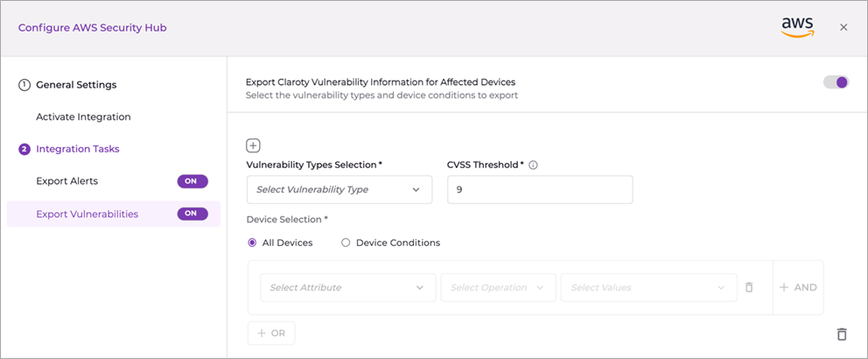The width and height of the screenshot is (868, 359).
Task: Delete the device condition row with trash icon
Action: coord(749,287)
